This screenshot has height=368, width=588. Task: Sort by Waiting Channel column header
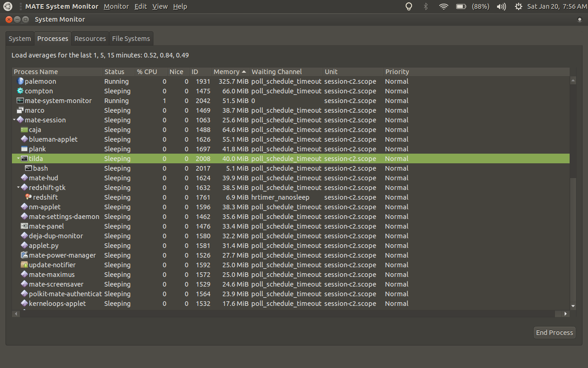point(286,72)
